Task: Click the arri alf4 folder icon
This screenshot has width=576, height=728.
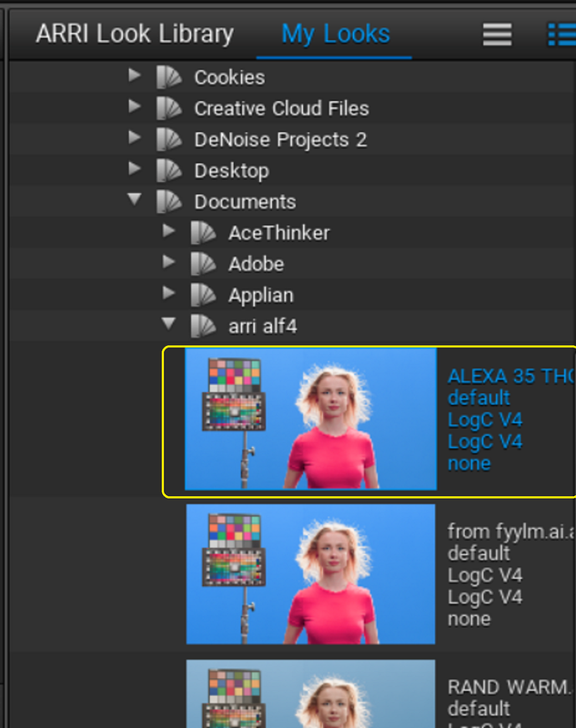Action: click(x=203, y=326)
